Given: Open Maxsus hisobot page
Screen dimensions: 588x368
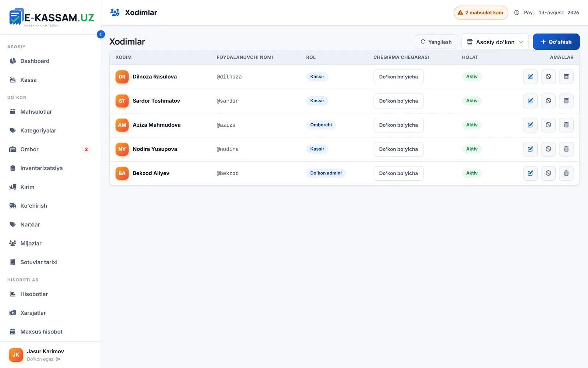Looking at the screenshot, I should tap(50, 332).
